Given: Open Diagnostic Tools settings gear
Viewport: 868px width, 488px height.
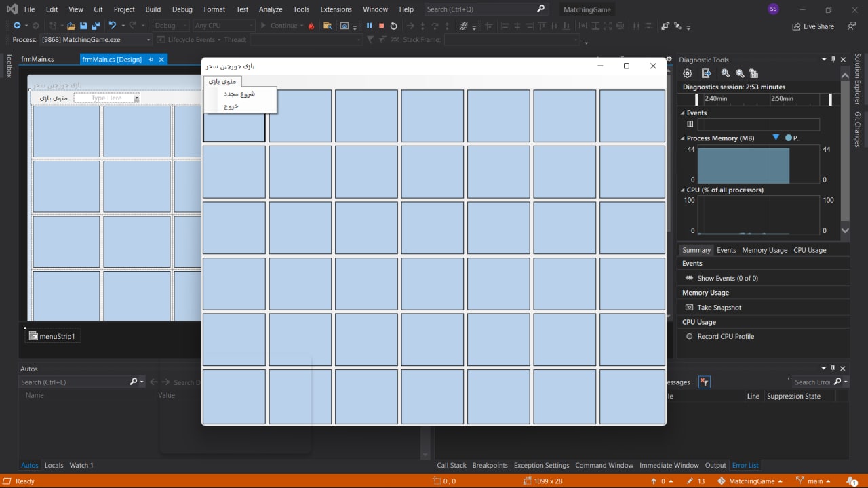Looking at the screenshot, I should tap(687, 73).
